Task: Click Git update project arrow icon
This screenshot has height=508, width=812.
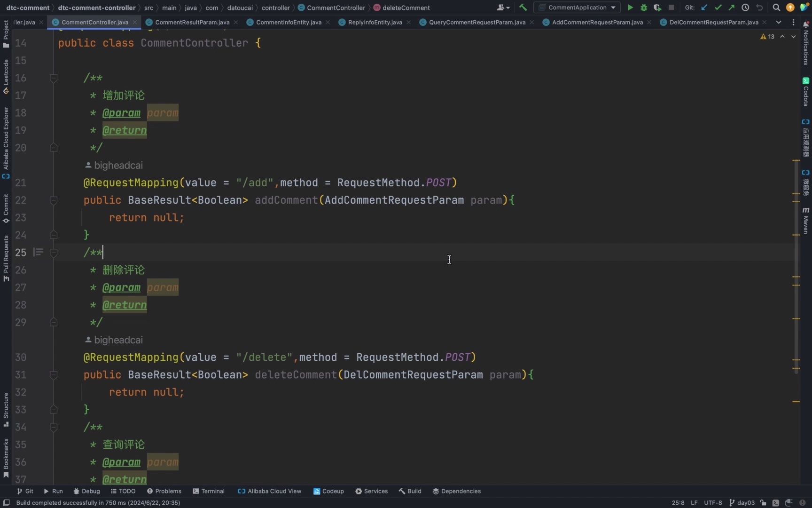Action: pos(704,8)
